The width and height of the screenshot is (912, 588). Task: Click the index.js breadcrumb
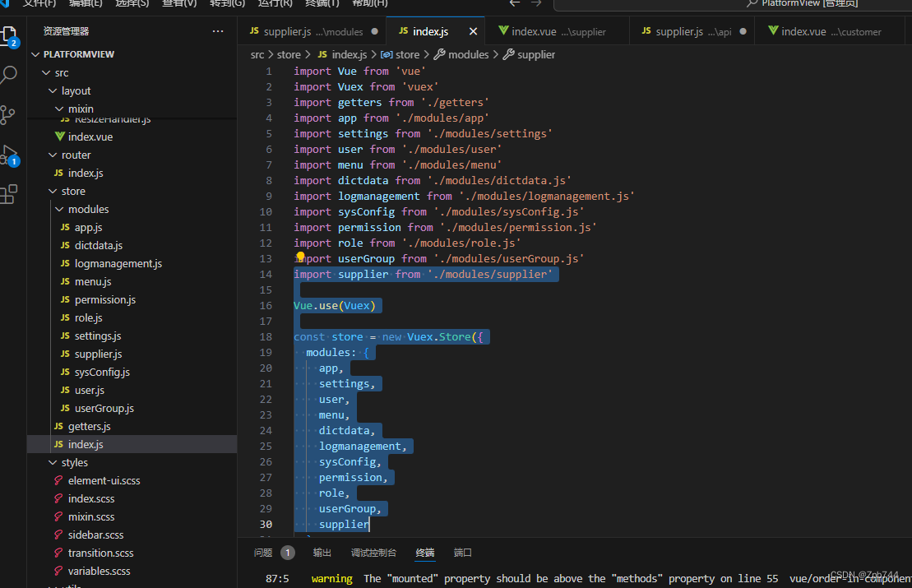click(x=343, y=54)
